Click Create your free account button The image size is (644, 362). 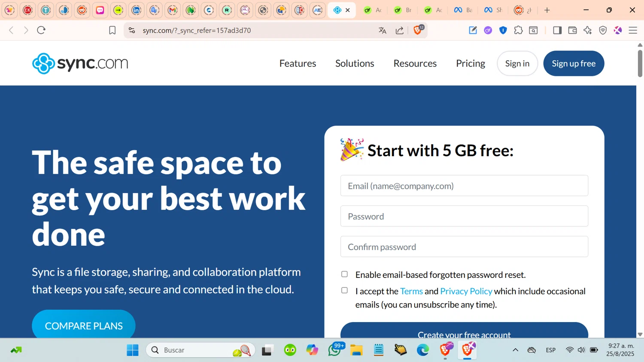(x=464, y=331)
